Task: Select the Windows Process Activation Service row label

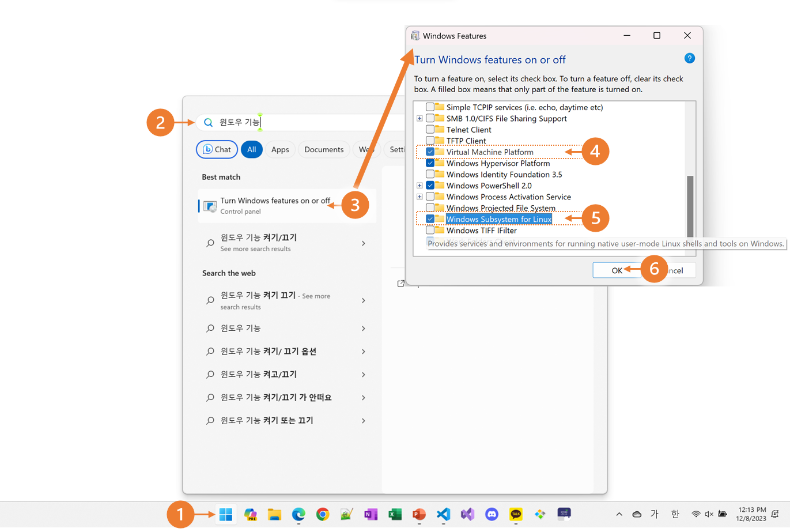Action: point(508,197)
